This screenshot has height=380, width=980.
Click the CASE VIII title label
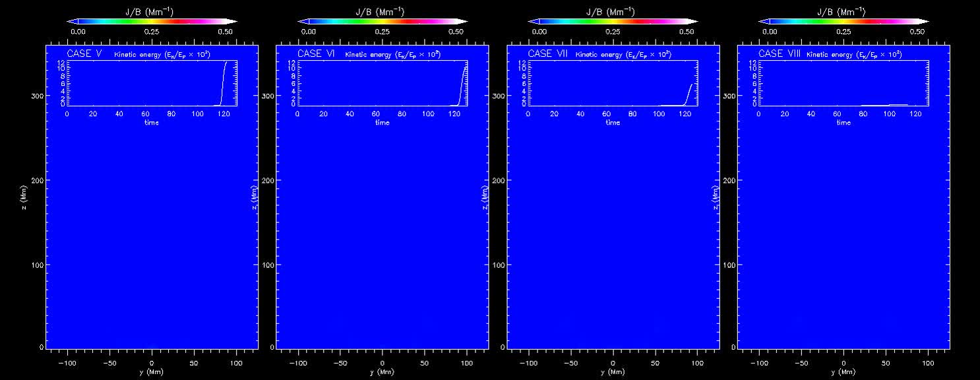coord(780,53)
